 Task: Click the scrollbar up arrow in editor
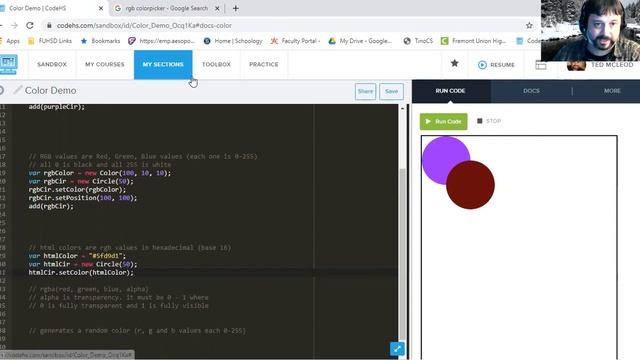[402, 108]
